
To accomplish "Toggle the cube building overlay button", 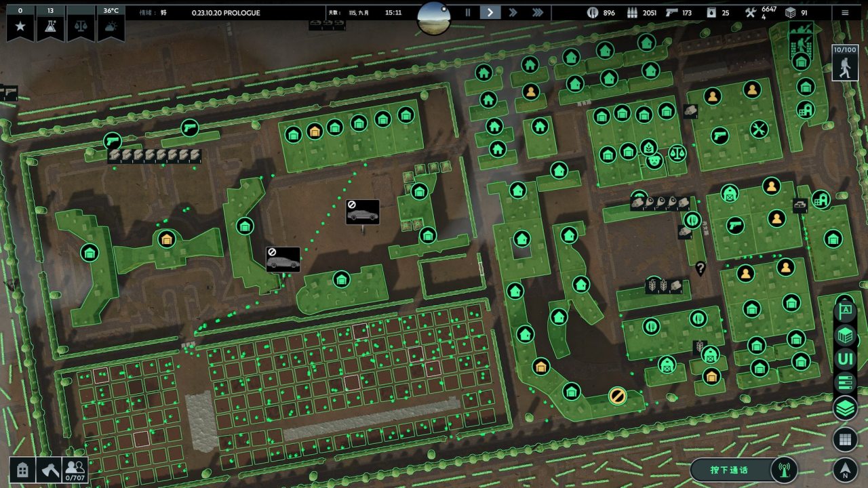I will click(845, 335).
